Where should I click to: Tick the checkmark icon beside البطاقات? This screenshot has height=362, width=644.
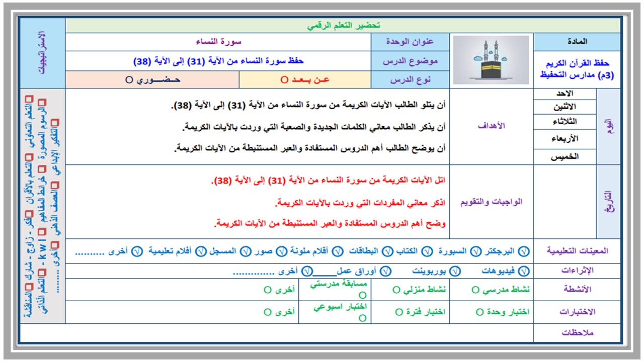pos(387,251)
